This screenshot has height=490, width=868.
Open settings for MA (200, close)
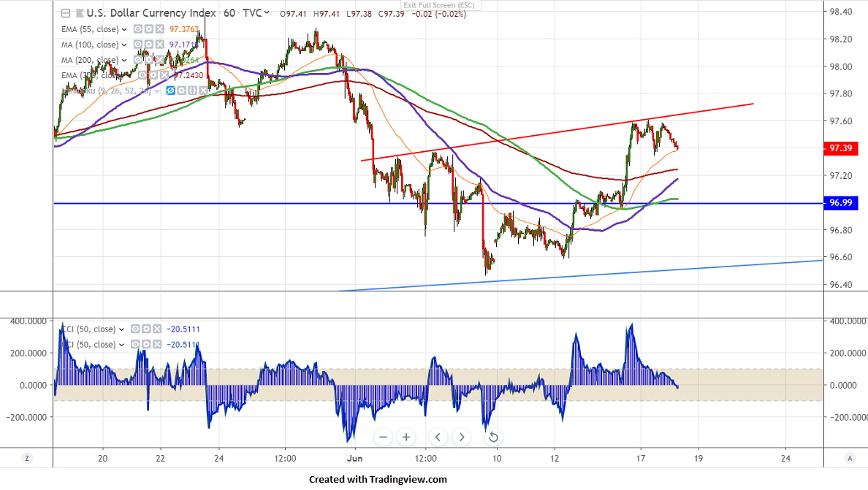tap(148, 60)
